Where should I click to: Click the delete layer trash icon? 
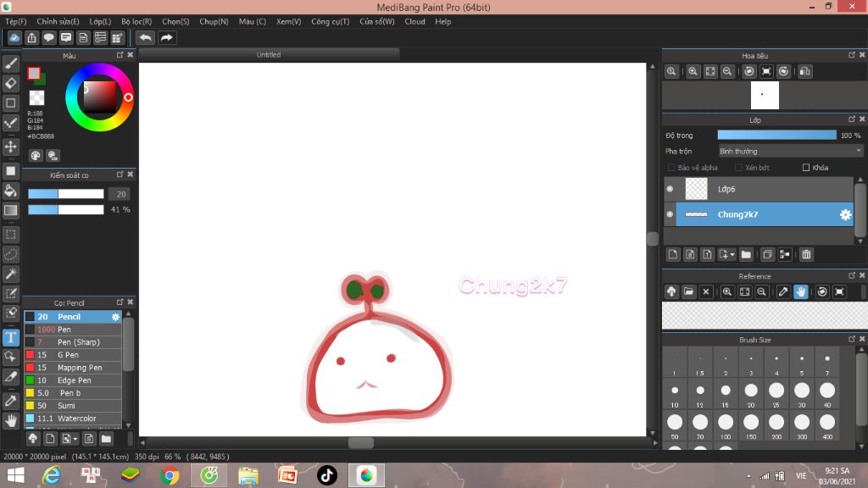click(x=806, y=254)
